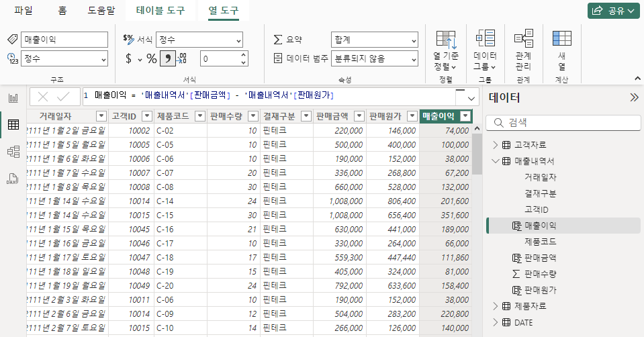Open filter dropdown for 판매수량 column

point(253,116)
